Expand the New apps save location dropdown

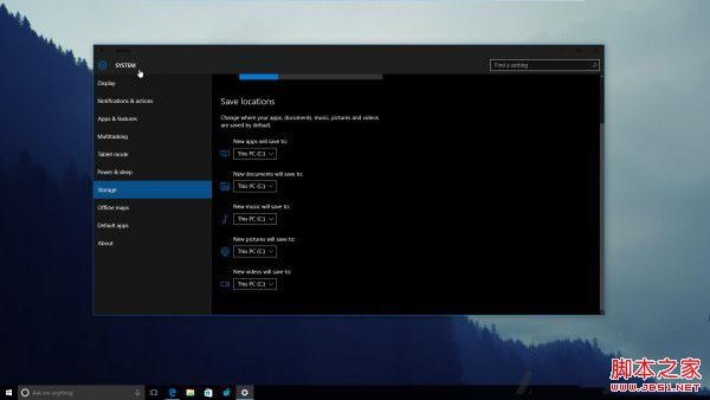coord(255,154)
